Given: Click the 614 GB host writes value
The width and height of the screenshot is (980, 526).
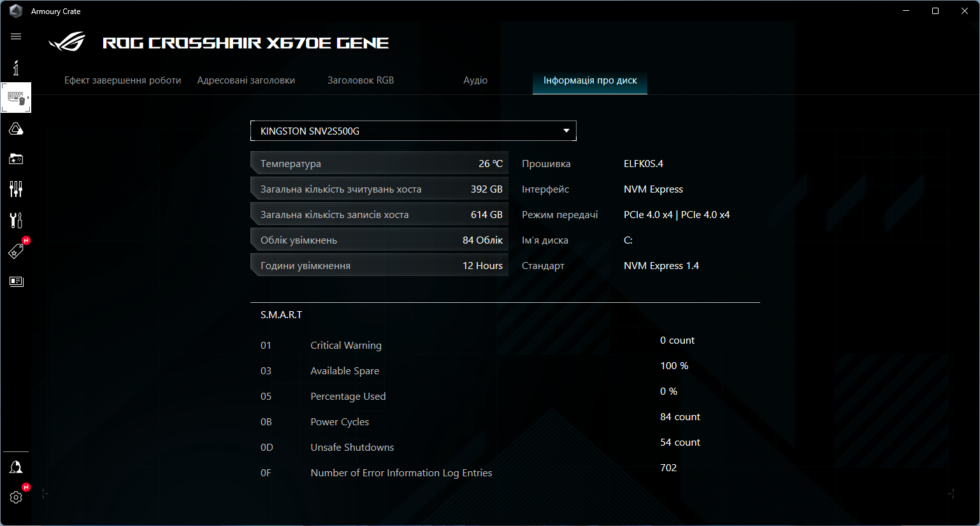Looking at the screenshot, I should [x=487, y=215].
